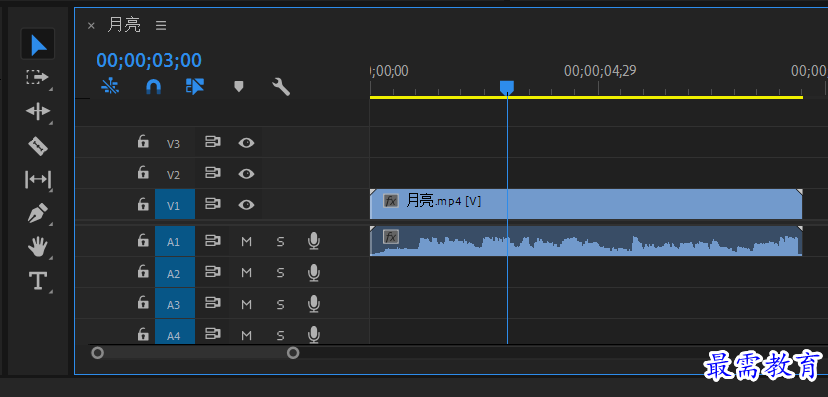
Task: Toggle lock on track V2
Action: [143, 172]
